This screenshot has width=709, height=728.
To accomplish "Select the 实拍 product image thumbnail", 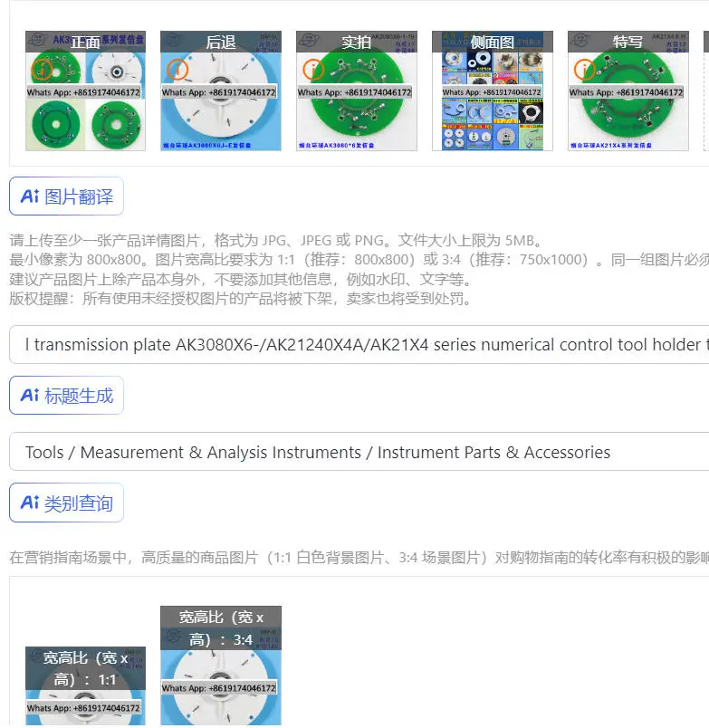I will [357, 91].
